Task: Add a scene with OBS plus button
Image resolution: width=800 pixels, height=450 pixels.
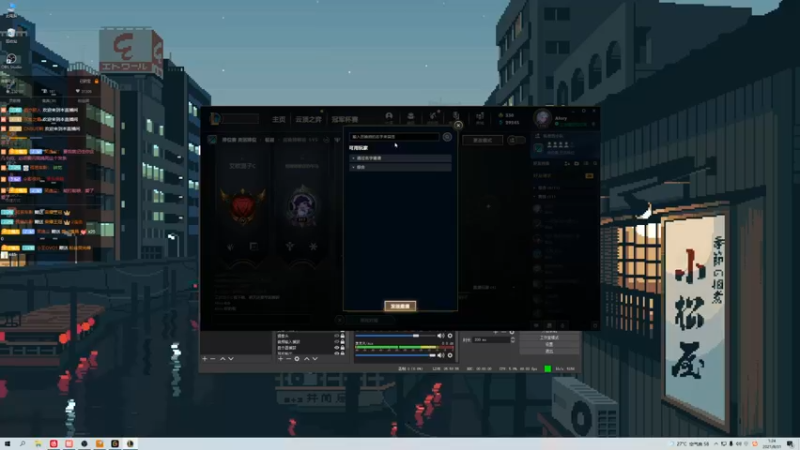Action: click(x=205, y=359)
